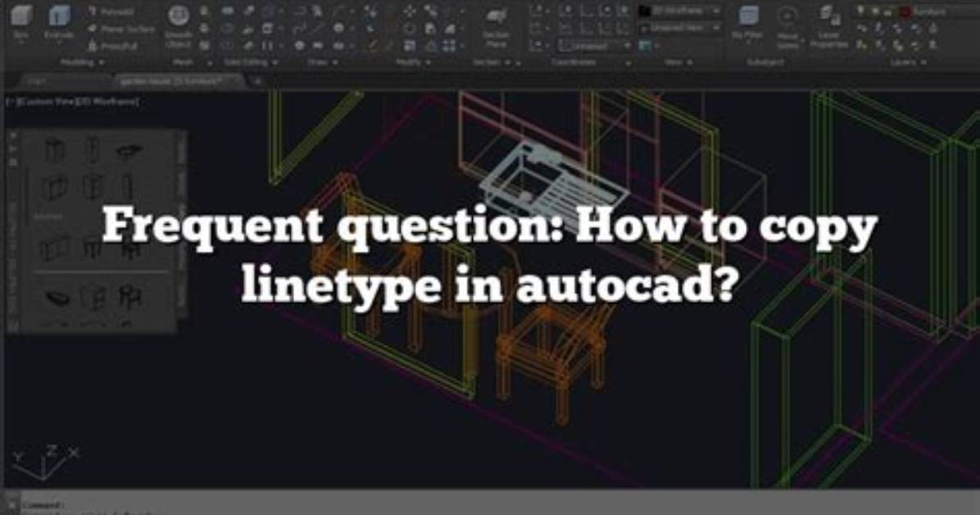Select the bathtub thumbnail in tool palette bottom row

[57, 298]
